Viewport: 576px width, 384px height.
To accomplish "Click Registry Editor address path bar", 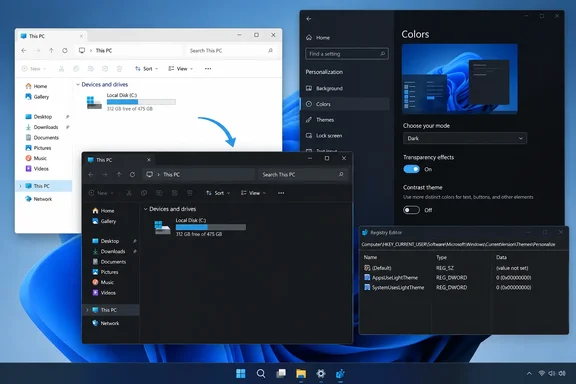I will 464,244.
